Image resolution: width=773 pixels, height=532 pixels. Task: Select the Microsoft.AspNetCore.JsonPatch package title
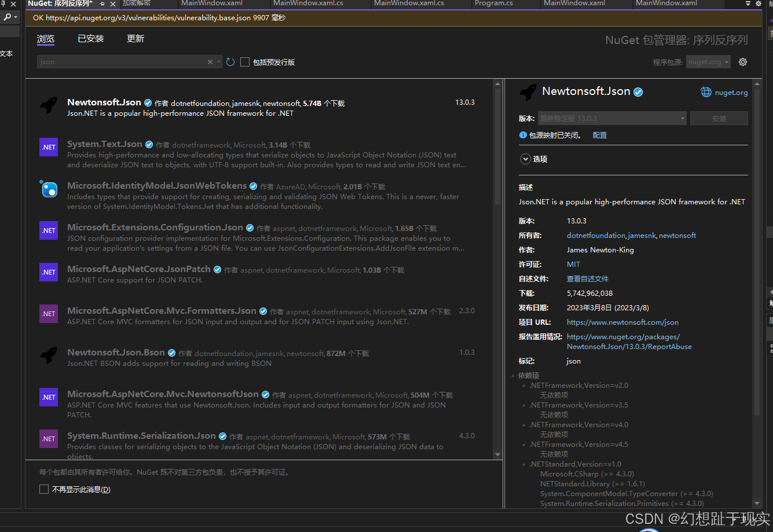coord(139,269)
